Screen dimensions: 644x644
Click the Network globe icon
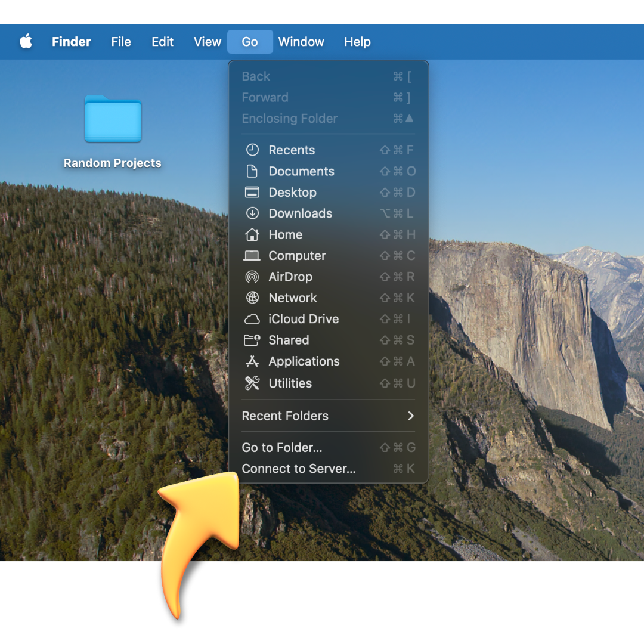252,298
